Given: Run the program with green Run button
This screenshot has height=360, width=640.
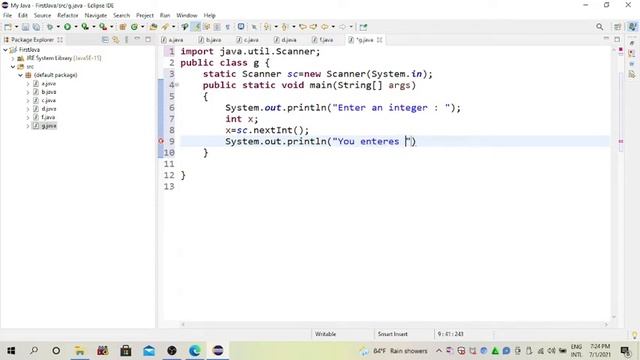Looking at the screenshot, I should click(x=67, y=27).
